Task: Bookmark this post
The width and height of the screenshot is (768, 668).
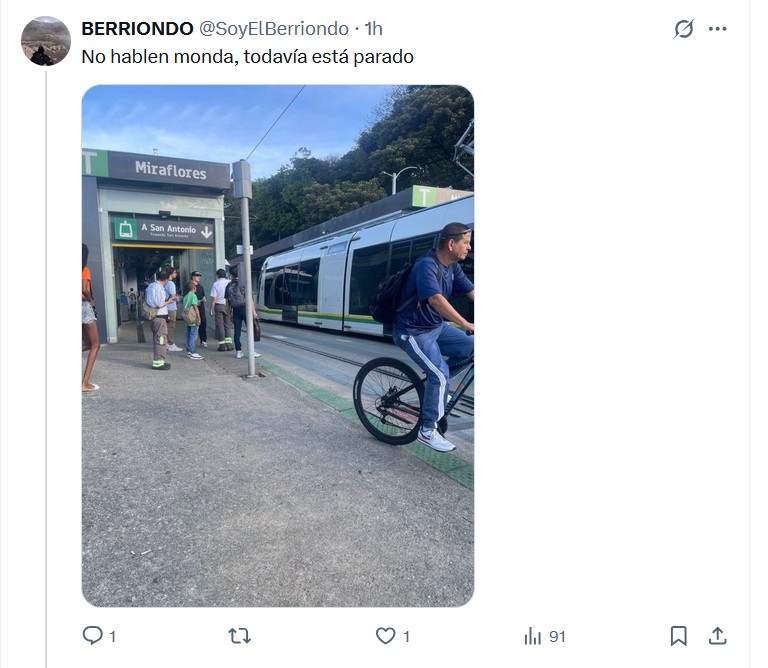Action: [678, 635]
